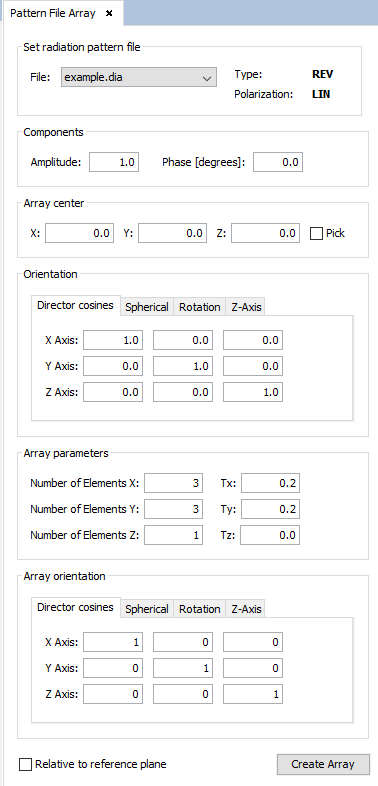
Task: Close the Pattern File Array tab
Action: (x=109, y=14)
